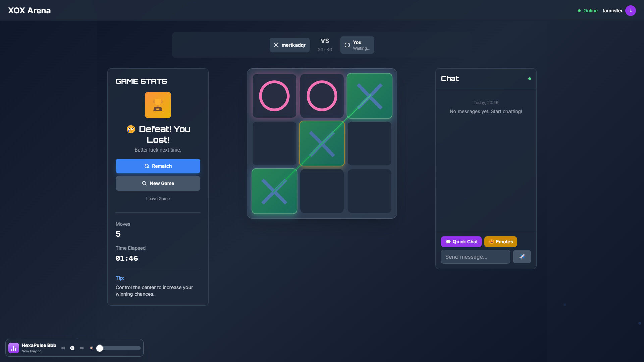The height and width of the screenshot is (362, 644).
Task: Start a New Game
Action: point(158,183)
